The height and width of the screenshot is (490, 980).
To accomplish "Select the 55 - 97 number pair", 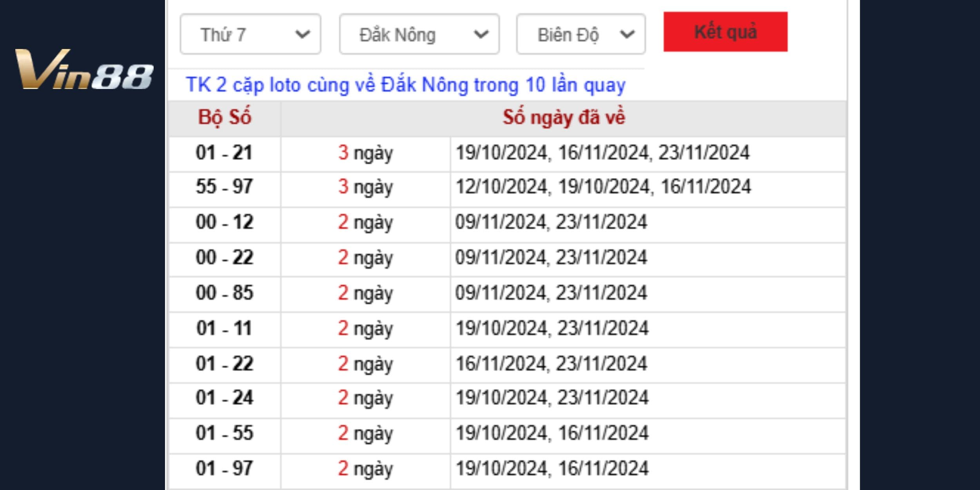I will coord(224,186).
